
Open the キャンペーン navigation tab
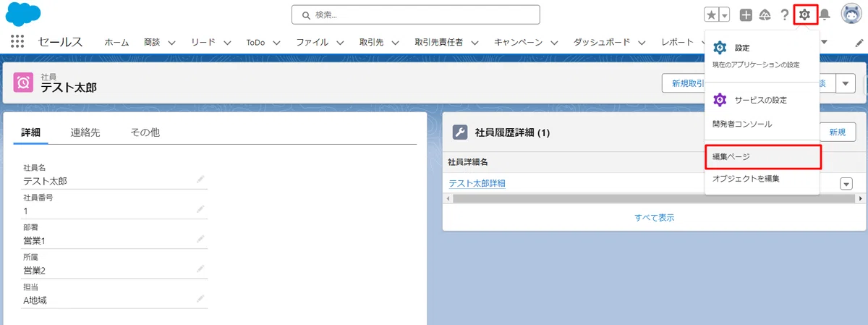tap(518, 43)
